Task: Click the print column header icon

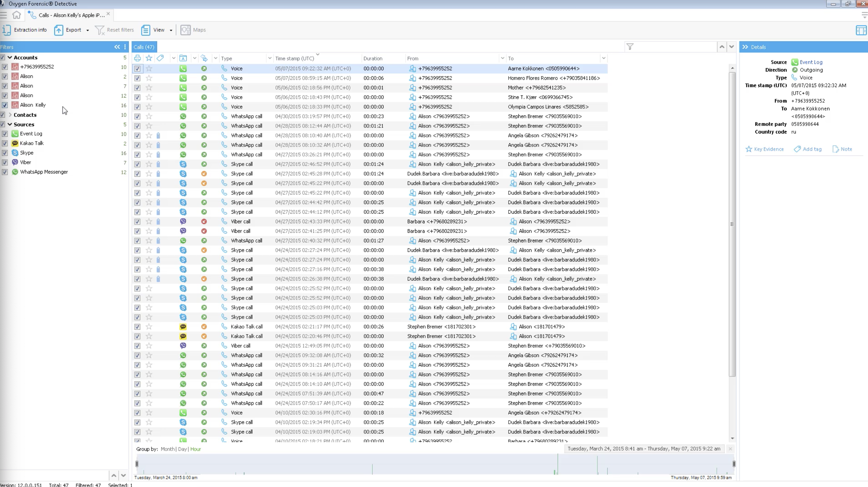Action: (x=138, y=58)
